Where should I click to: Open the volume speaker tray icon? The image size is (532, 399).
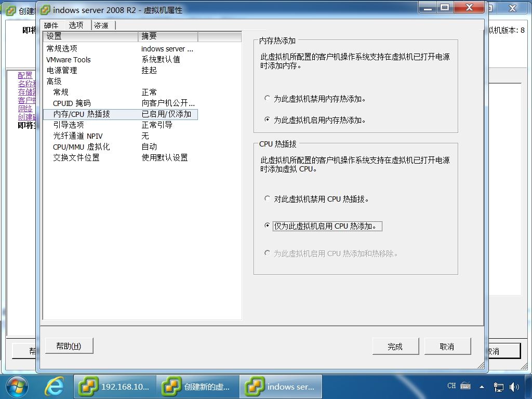(x=514, y=387)
